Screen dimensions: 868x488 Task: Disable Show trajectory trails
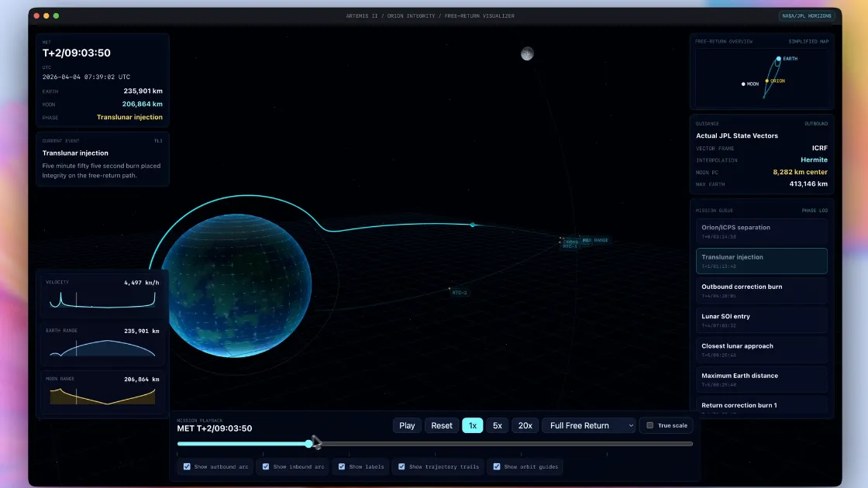click(401, 466)
